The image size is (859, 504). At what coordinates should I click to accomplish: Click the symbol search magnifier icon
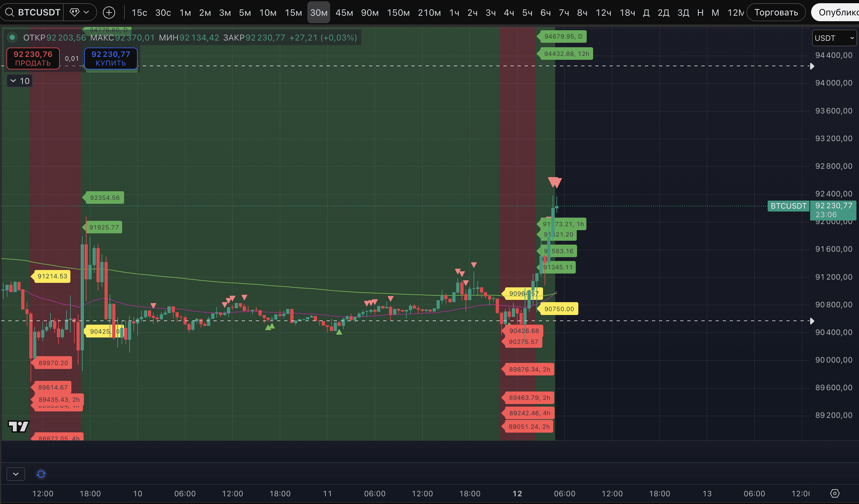10,13
